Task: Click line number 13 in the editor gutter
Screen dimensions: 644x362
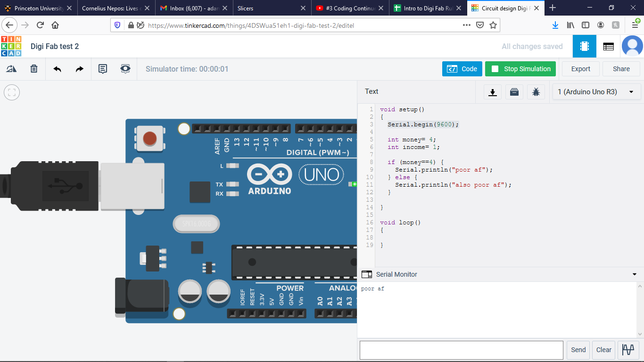Action: click(370, 200)
